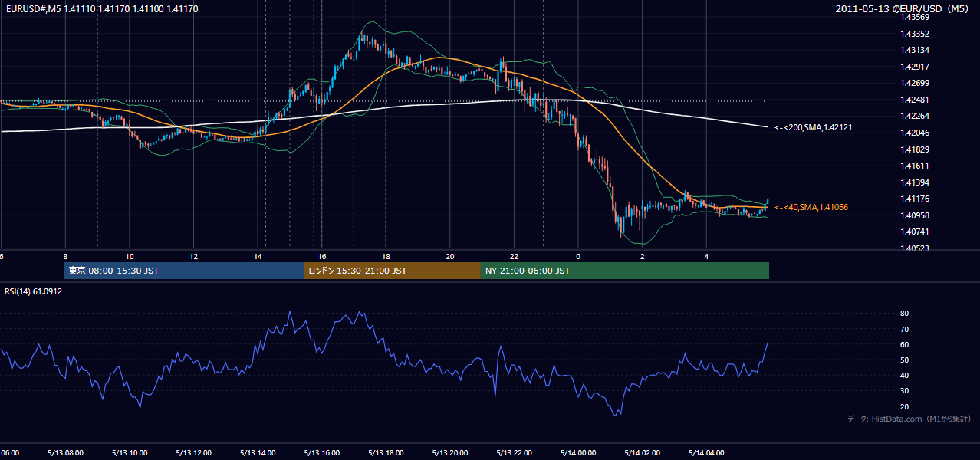
Task: Click the 40 SMA label reading 1.41066
Action: click(811, 207)
